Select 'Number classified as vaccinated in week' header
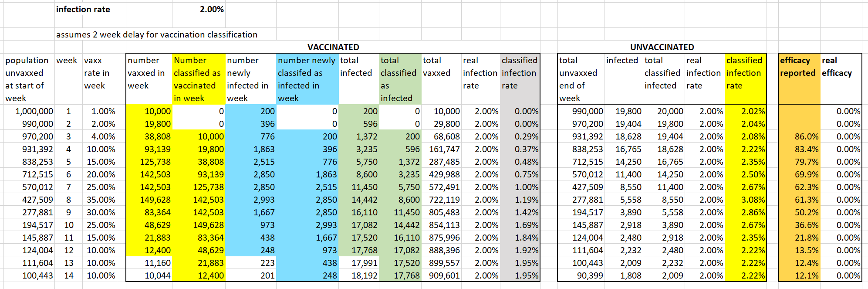 point(199,79)
